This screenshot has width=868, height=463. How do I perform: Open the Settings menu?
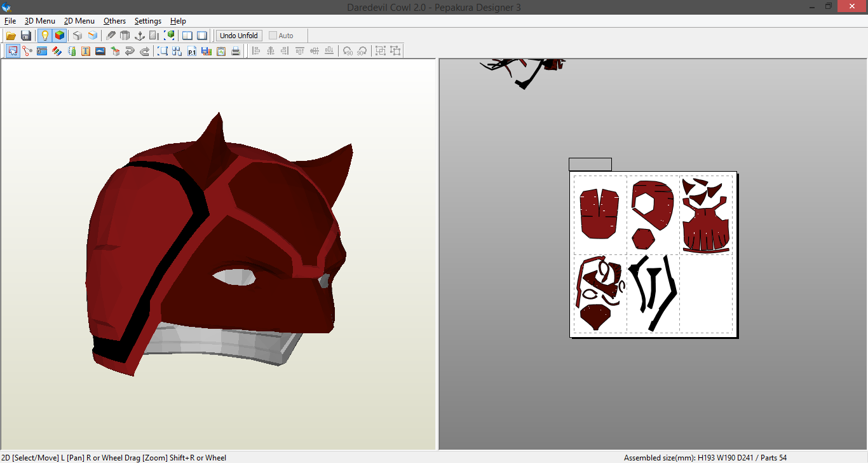click(x=148, y=21)
